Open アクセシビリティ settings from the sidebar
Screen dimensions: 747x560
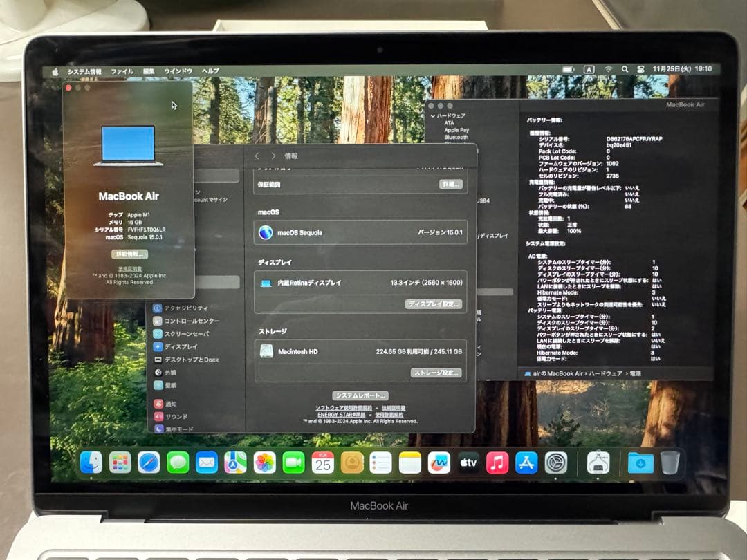(x=181, y=308)
